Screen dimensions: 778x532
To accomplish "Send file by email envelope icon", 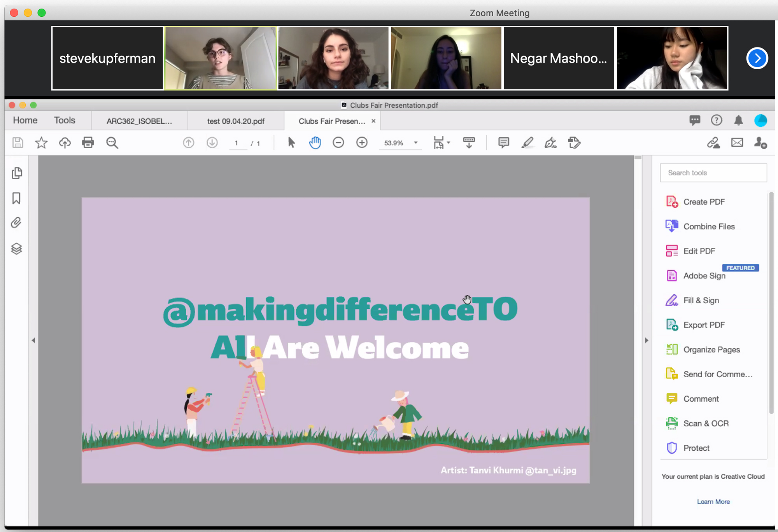I will pos(737,143).
